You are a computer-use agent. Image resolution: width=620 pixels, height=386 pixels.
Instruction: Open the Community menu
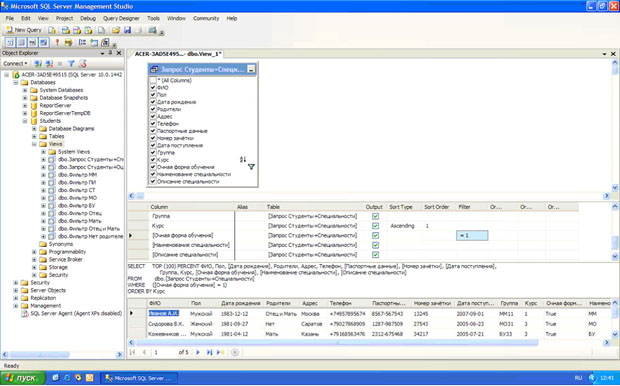pyautogui.click(x=206, y=18)
